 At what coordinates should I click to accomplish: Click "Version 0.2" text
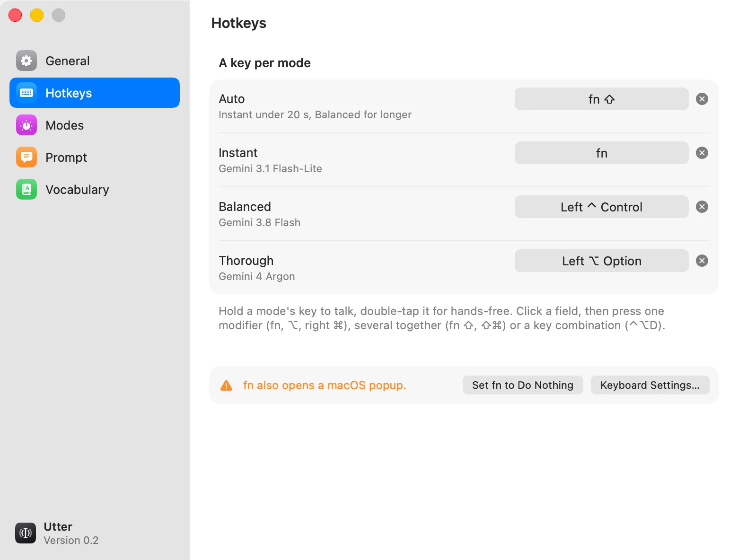pos(71,540)
